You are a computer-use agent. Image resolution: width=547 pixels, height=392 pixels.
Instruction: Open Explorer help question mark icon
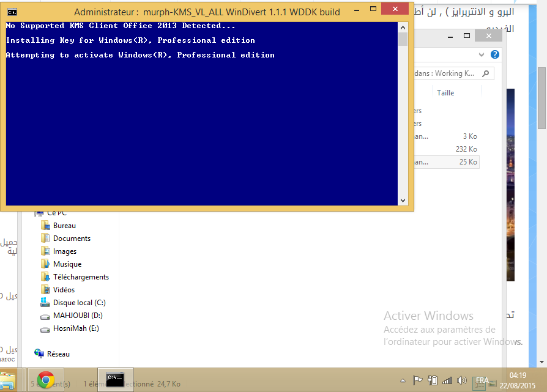tap(494, 54)
